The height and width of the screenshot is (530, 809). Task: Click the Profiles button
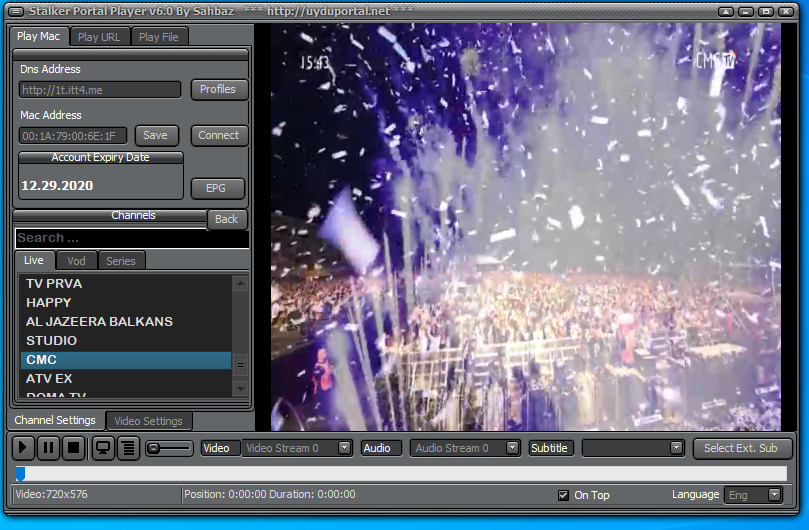click(218, 89)
